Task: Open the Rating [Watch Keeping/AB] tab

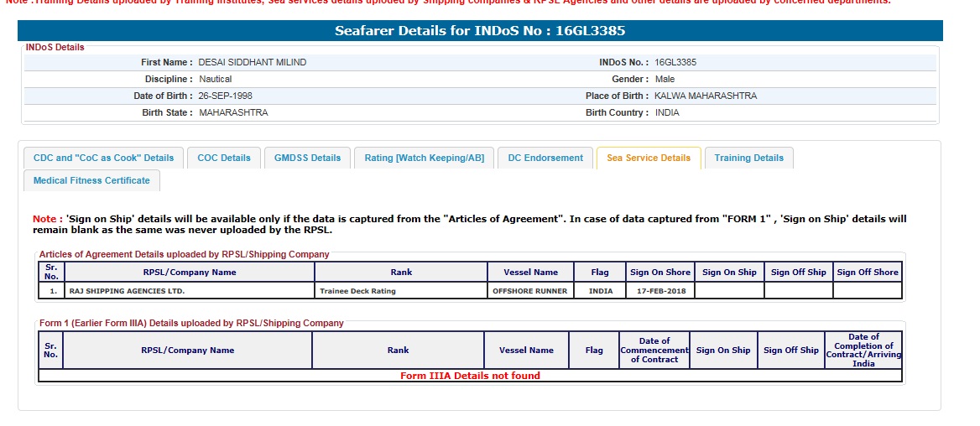Action: [x=424, y=158]
